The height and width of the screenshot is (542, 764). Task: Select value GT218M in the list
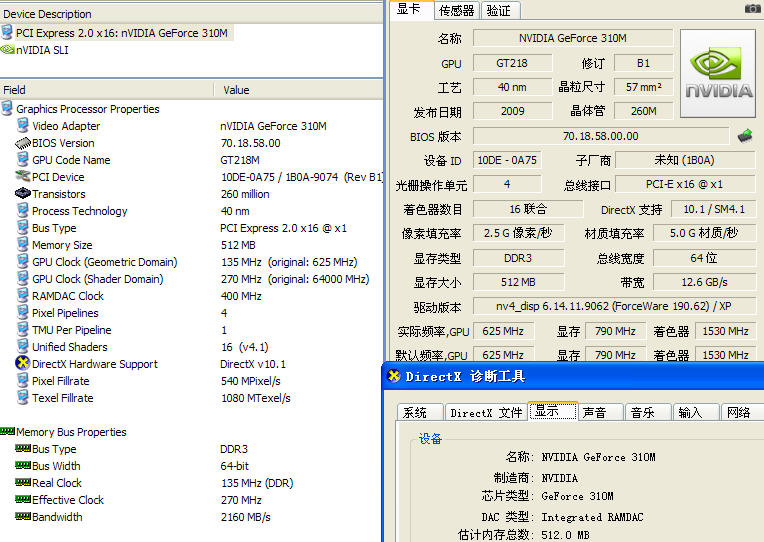click(x=240, y=160)
